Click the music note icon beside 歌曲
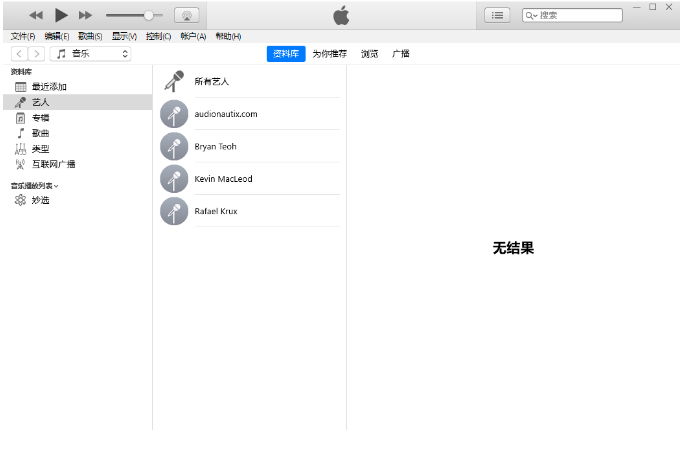The height and width of the screenshot is (450, 684). pyautogui.click(x=21, y=133)
